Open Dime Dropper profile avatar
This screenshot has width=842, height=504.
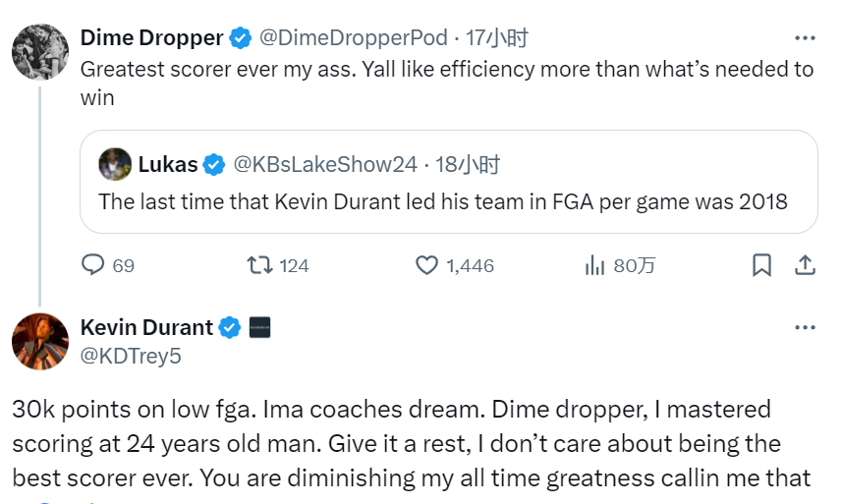(40, 52)
